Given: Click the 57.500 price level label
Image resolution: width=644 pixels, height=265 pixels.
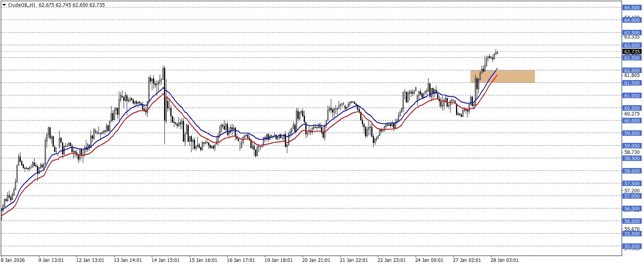Looking at the screenshot, I should coord(632,184).
